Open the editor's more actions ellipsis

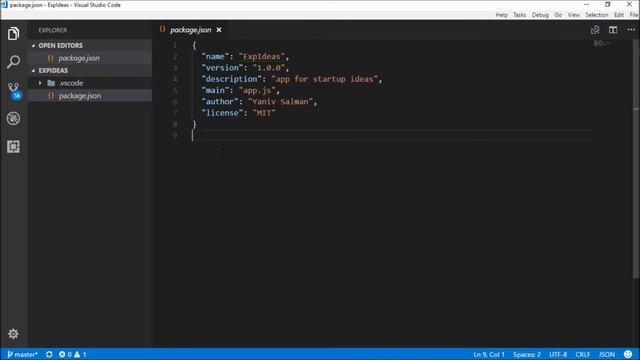tap(631, 30)
